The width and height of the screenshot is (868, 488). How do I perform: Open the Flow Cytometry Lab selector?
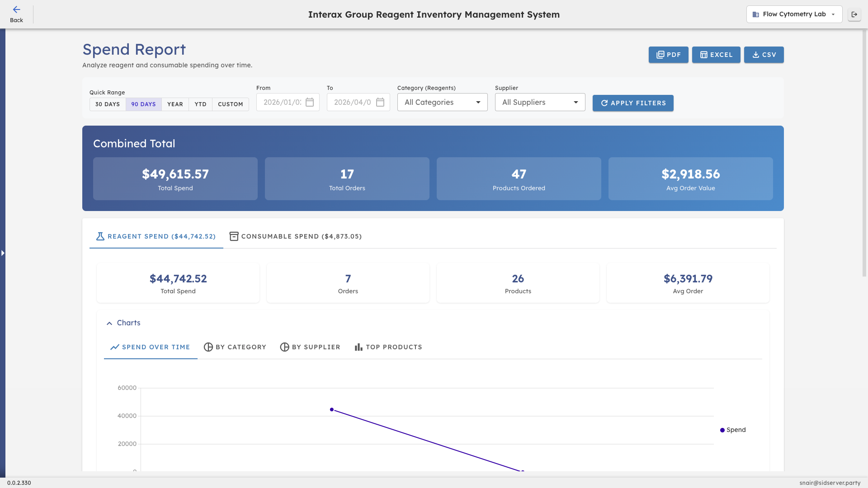point(794,14)
